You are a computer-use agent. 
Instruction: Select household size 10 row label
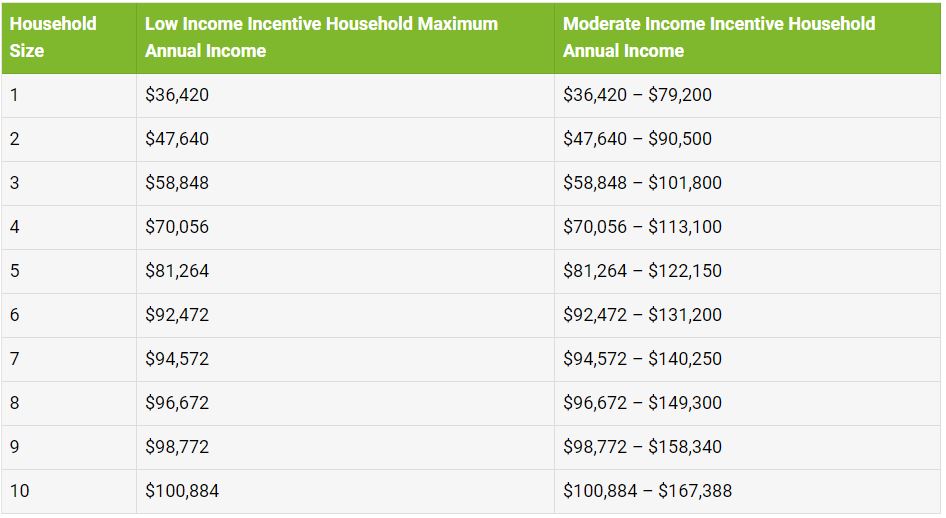tap(19, 491)
